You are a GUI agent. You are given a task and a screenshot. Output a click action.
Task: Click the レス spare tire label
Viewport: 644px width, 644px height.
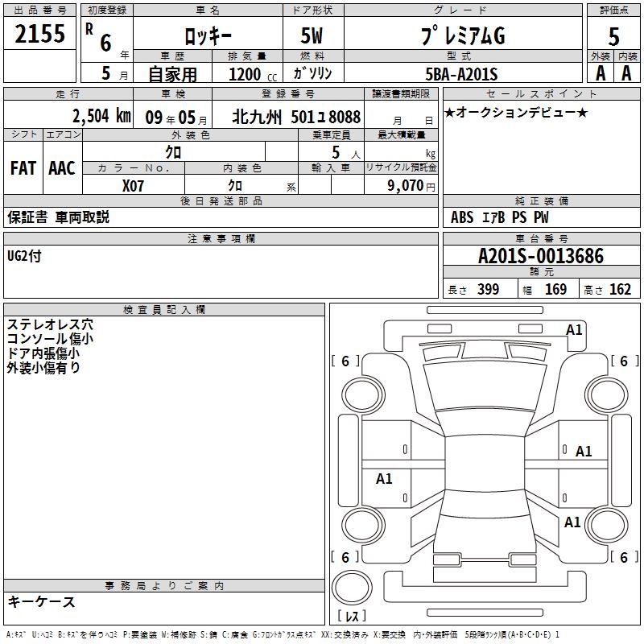click(x=352, y=616)
